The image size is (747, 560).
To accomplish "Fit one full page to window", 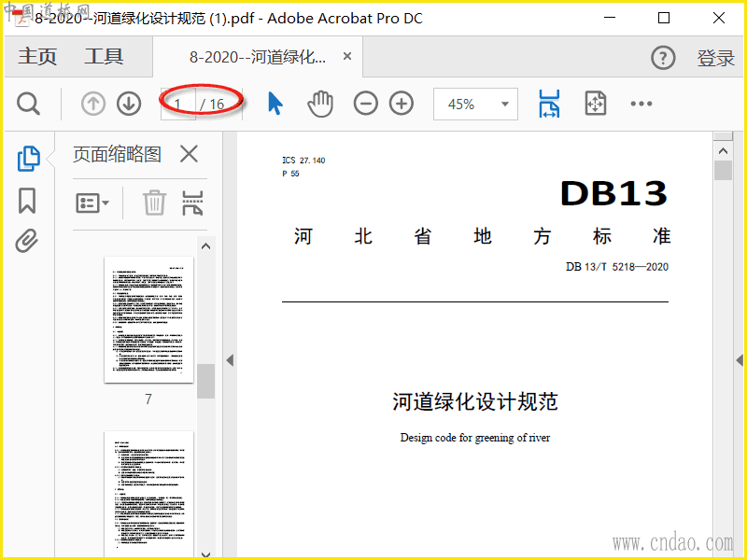I will 595,104.
